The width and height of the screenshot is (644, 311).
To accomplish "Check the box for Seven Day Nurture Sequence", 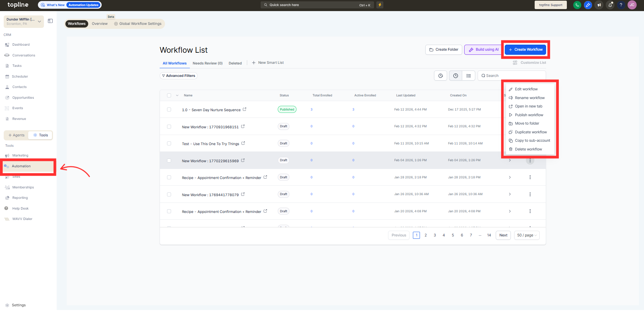I will pos(169,110).
